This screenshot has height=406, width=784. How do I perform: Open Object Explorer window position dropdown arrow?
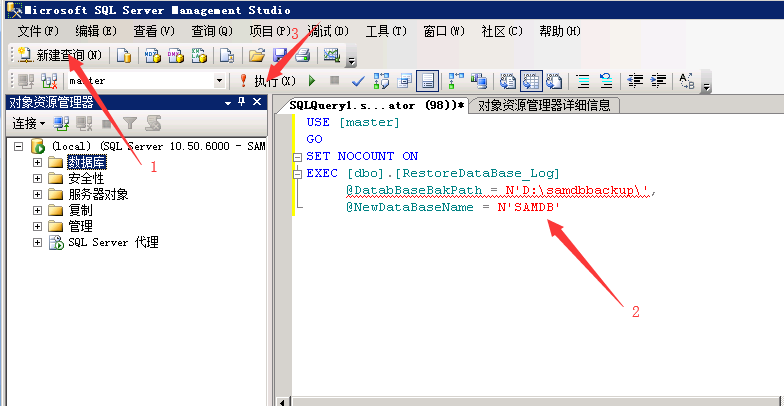(228, 102)
